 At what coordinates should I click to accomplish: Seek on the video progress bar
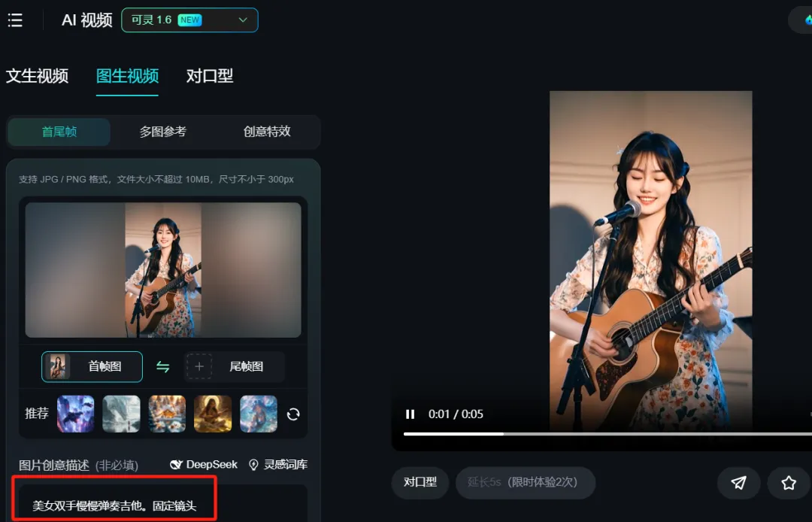coord(607,434)
